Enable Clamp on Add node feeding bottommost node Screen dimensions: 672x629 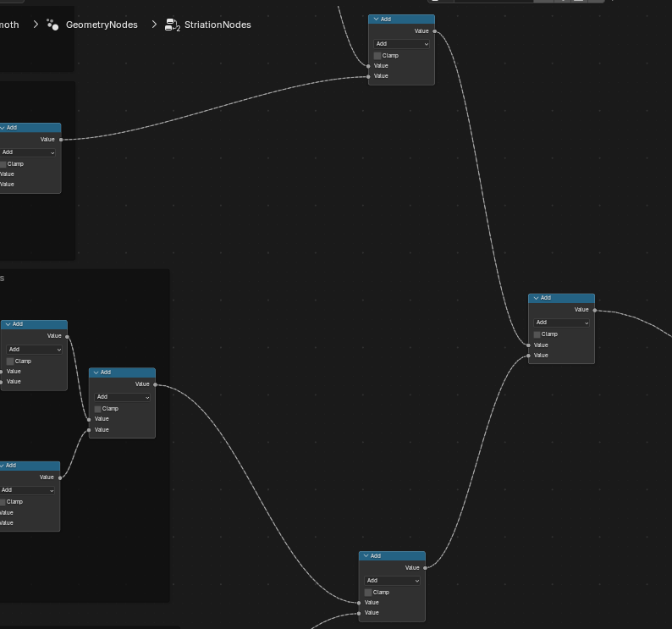98,409
